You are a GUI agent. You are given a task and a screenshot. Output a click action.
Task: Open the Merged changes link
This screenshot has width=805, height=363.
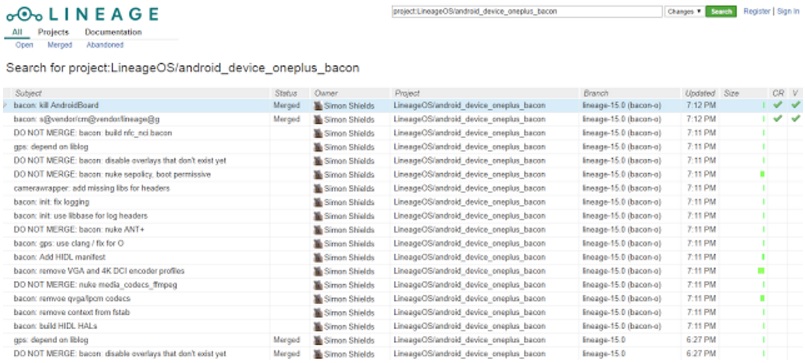click(60, 45)
